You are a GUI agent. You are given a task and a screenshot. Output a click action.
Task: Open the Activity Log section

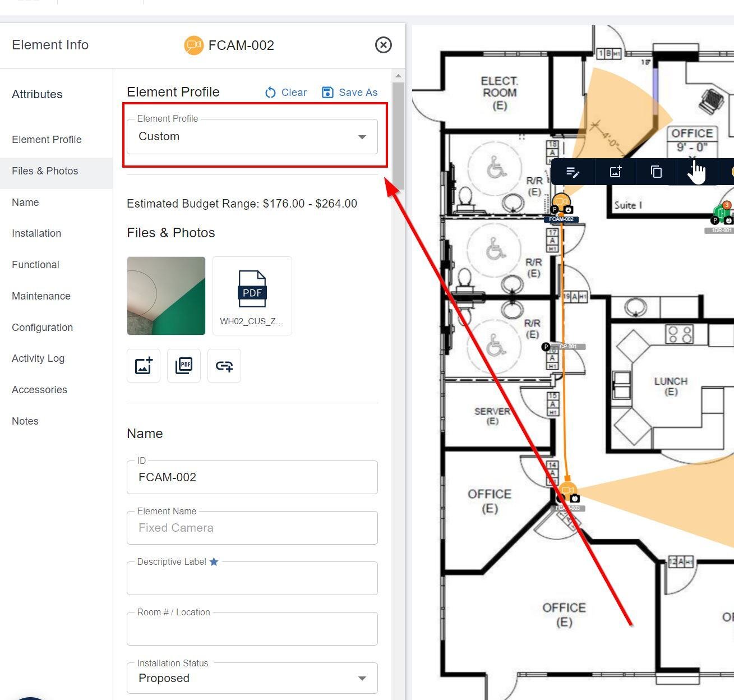click(38, 358)
